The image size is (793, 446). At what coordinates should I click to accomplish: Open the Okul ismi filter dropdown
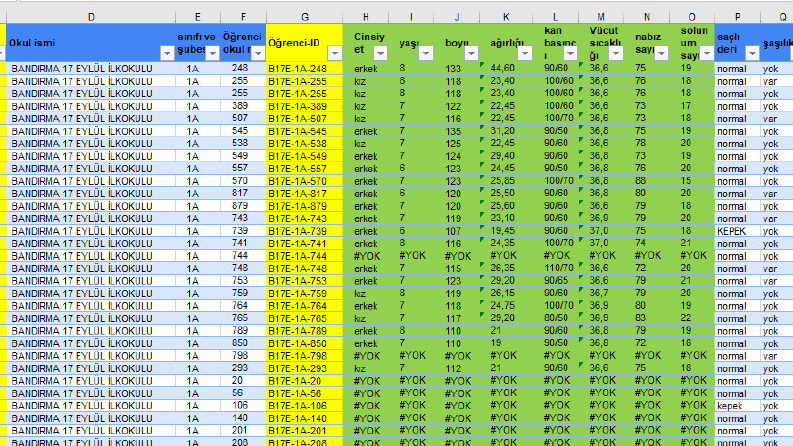(x=167, y=53)
